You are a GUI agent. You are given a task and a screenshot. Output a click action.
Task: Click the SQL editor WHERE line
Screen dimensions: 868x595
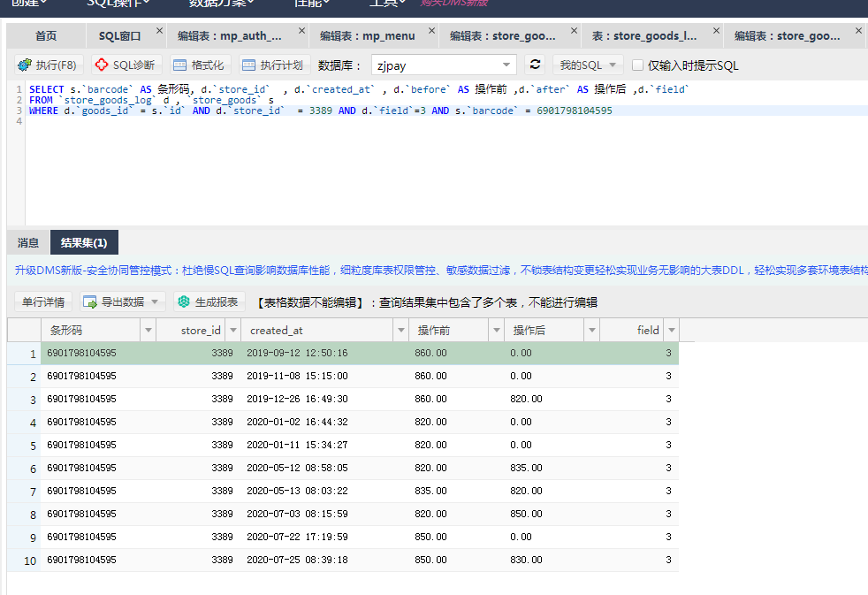(x=321, y=111)
